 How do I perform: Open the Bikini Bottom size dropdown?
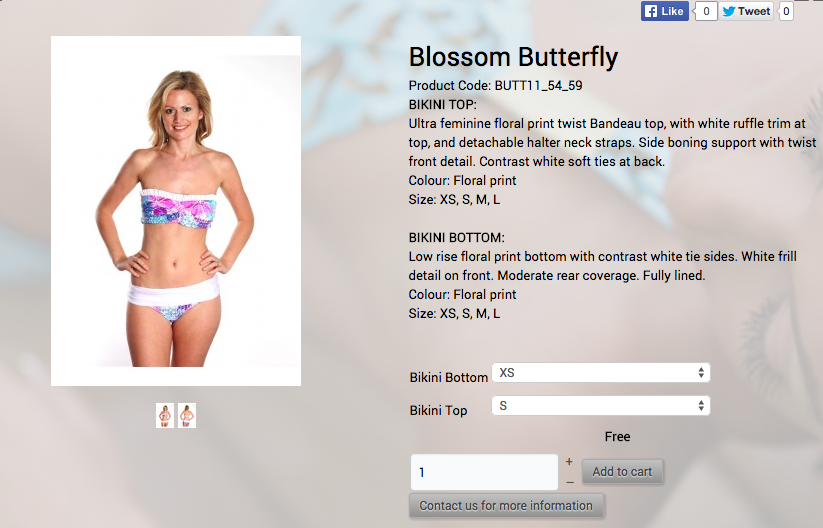click(600, 373)
